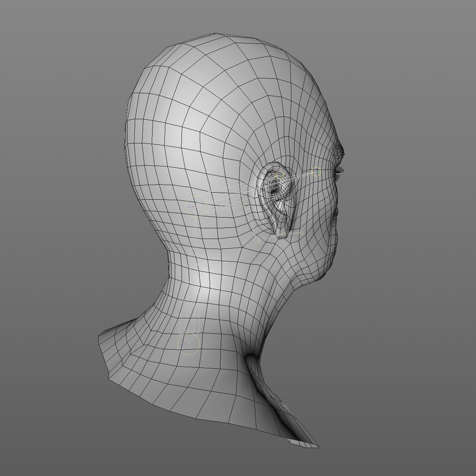Select the small end joint right of the earlobe

pos(301,233)
